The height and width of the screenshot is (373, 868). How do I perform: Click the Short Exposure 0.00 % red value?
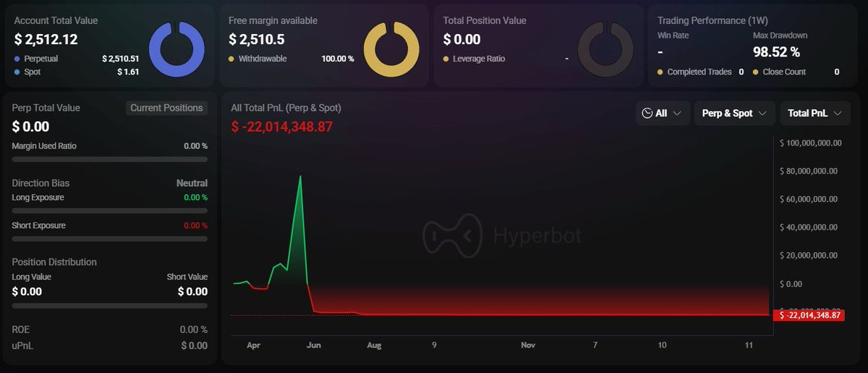[195, 225]
